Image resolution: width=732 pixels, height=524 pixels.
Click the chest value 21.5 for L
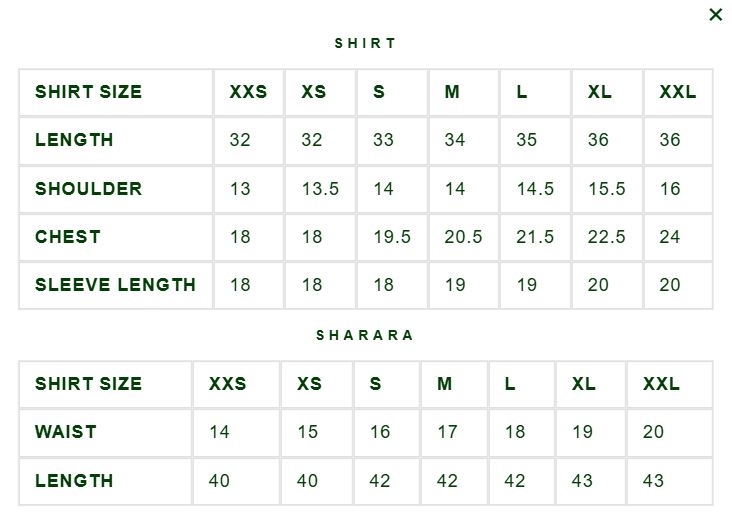click(x=535, y=237)
